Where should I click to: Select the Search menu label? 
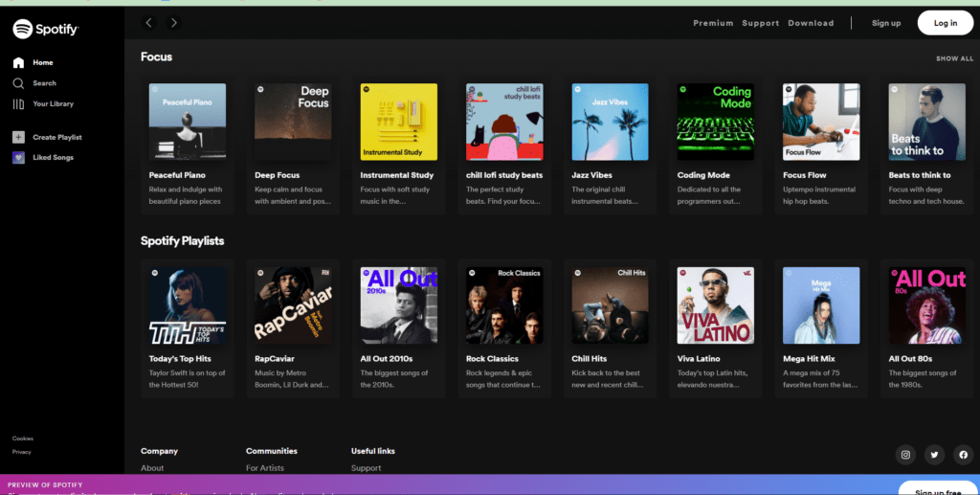click(44, 83)
